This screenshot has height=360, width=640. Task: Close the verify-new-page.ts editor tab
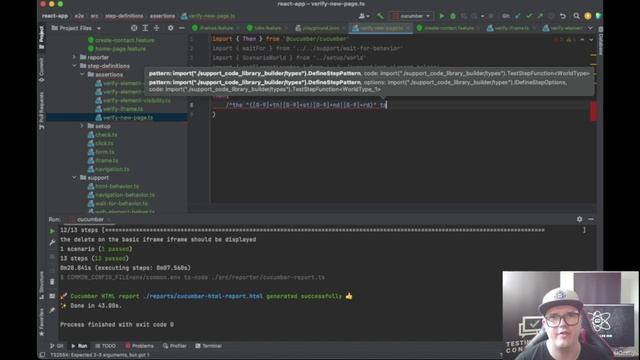407,28
